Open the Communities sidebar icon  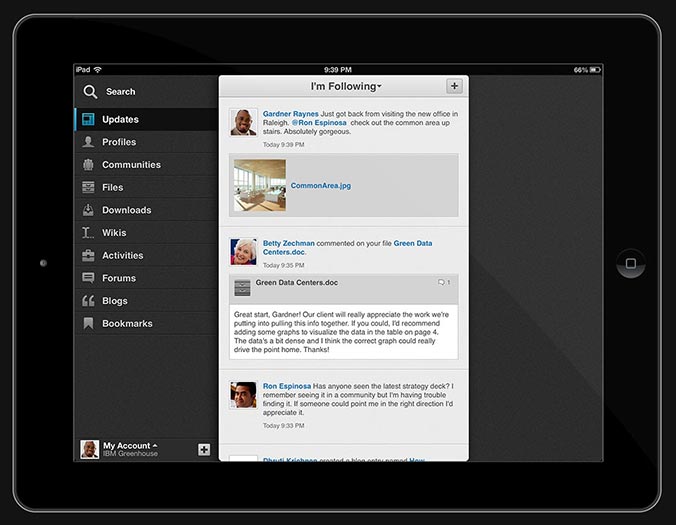89,165
